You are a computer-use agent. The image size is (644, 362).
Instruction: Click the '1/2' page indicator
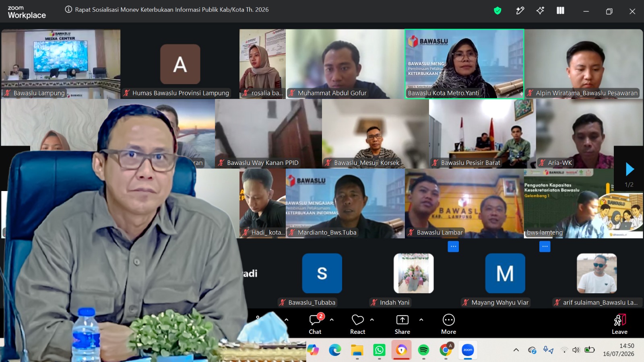[x=629, y=185]
